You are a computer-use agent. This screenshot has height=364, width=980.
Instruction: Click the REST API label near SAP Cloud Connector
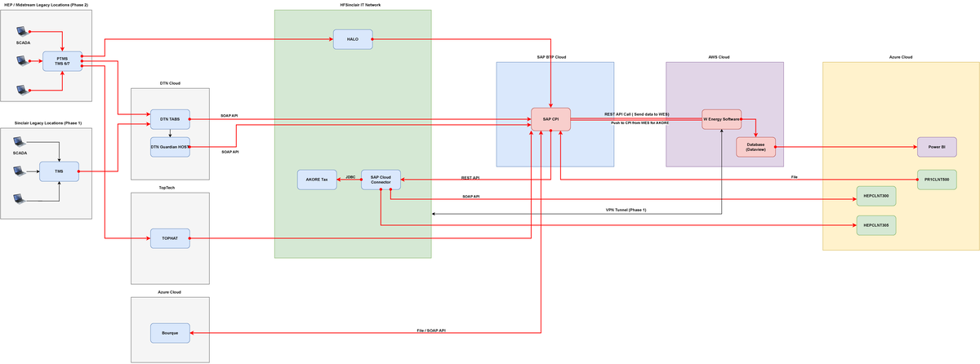tap(470, 177)
